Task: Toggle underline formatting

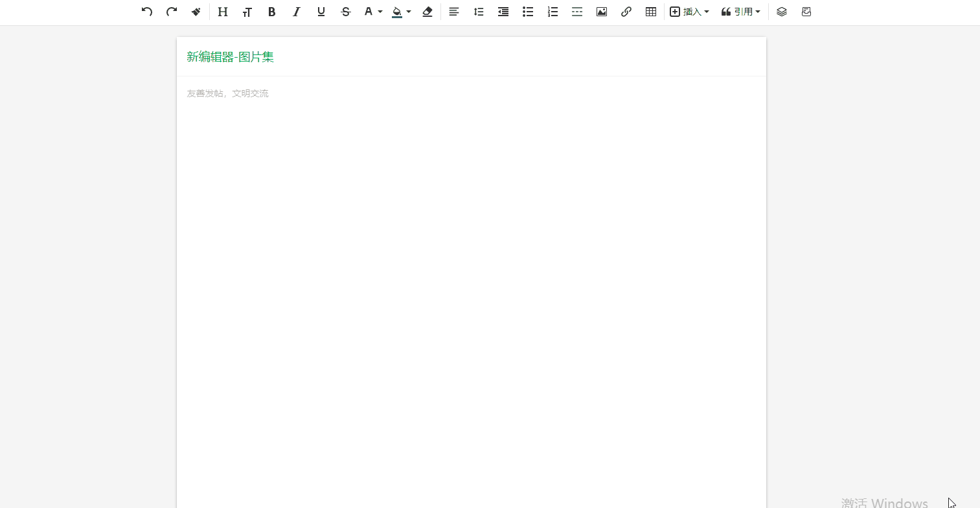Action: tap(321, 12)
